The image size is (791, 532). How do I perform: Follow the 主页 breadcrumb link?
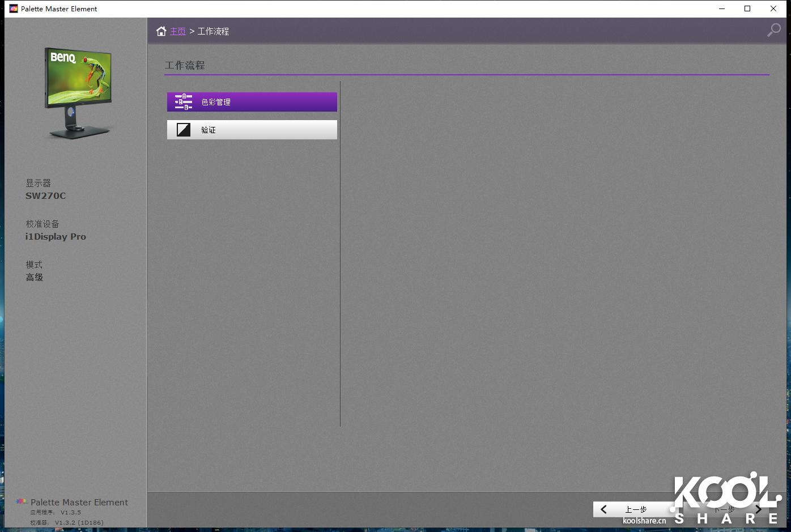(178, 31)
